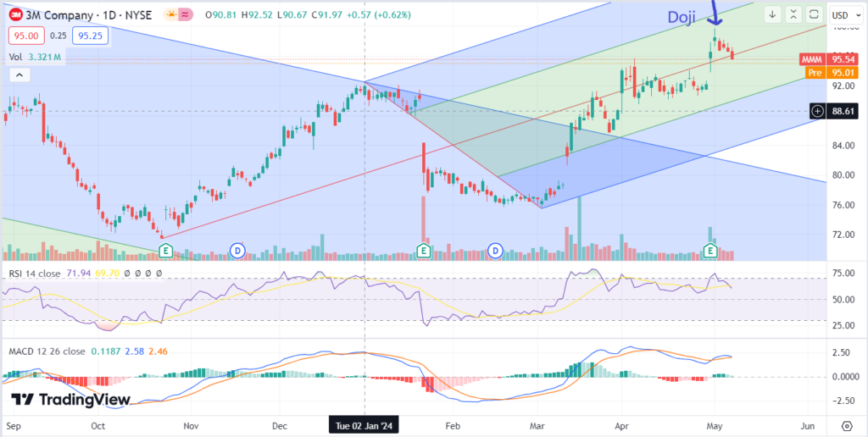Click the Mar label on time axis
Screen dimensions: 868x437
(x=537, y=427)
